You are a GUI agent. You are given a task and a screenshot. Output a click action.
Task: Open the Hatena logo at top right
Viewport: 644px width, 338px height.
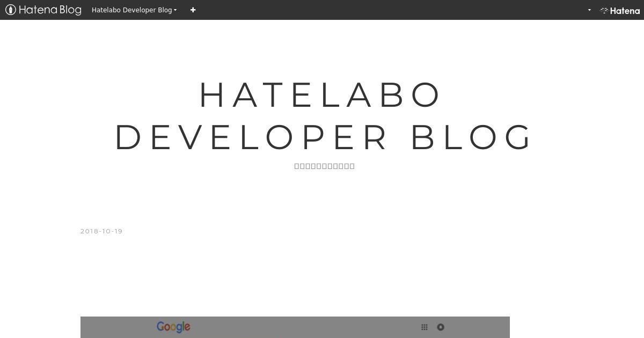620,10
